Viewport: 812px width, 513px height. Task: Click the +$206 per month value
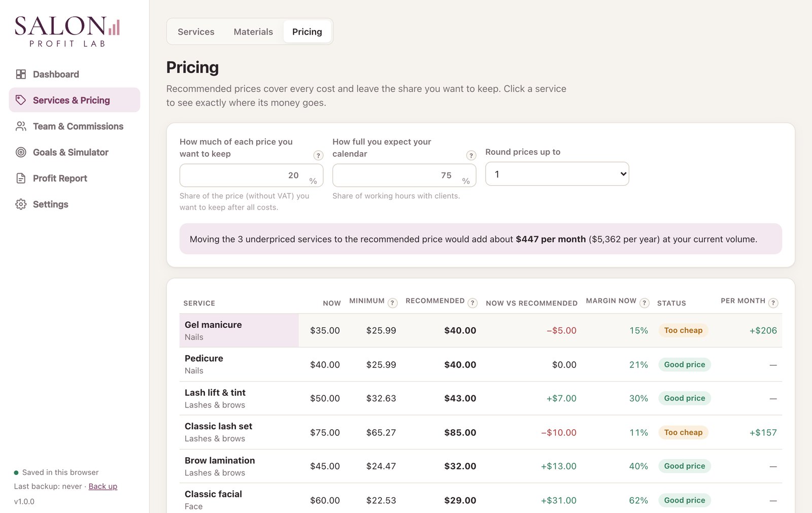click(x=763, y=330)
